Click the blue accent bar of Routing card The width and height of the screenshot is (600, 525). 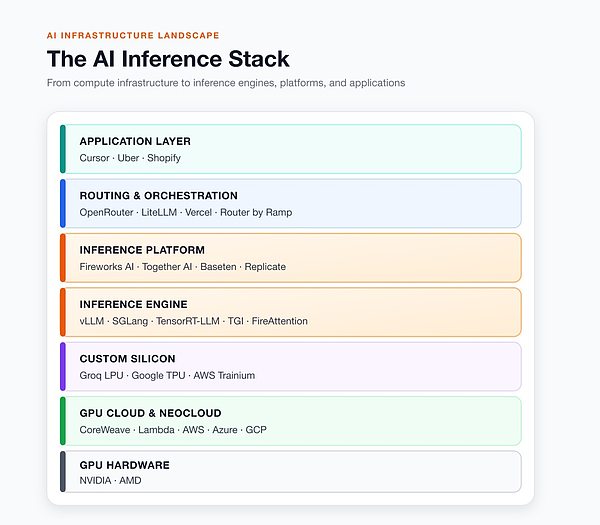pyautogui.click(x=63, y=203)
